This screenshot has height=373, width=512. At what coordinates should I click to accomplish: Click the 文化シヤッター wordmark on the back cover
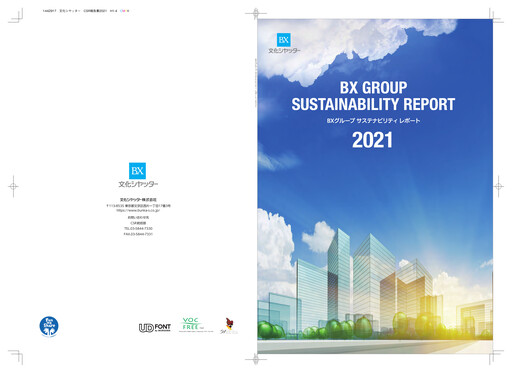[138, 184]
